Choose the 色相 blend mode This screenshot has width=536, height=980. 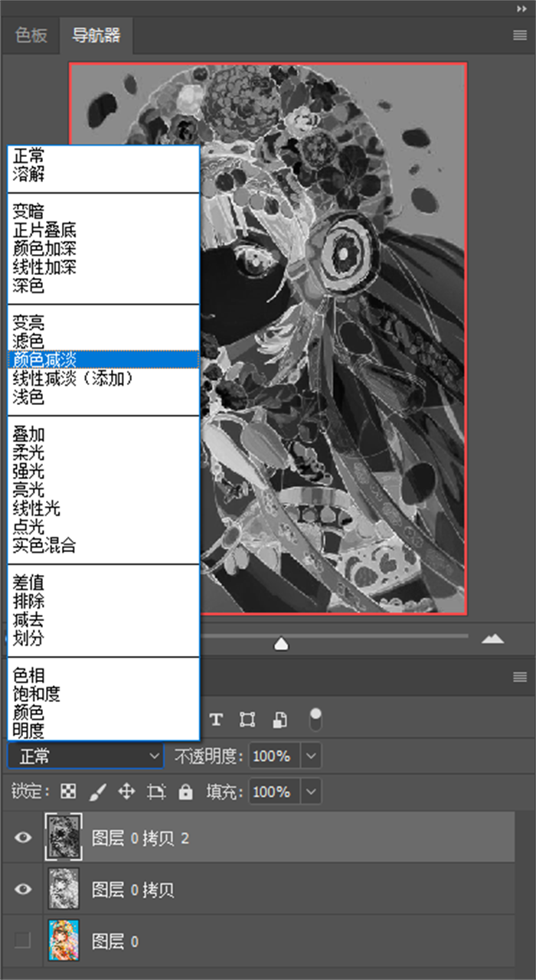tap(103, 675)
